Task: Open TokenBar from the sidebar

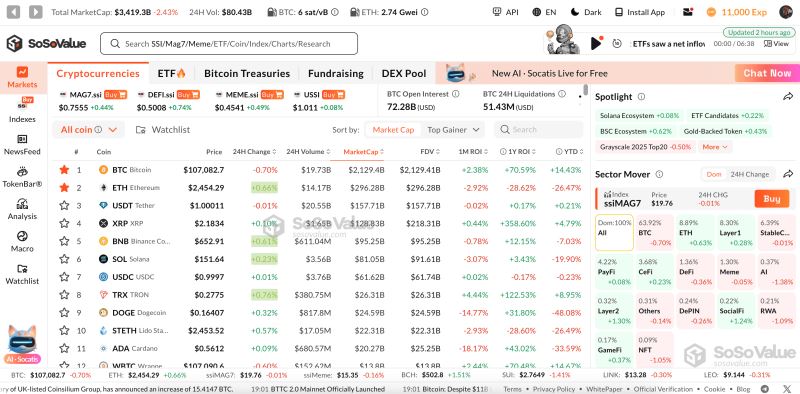Action: pyautogui.click(x=22, y=172)
